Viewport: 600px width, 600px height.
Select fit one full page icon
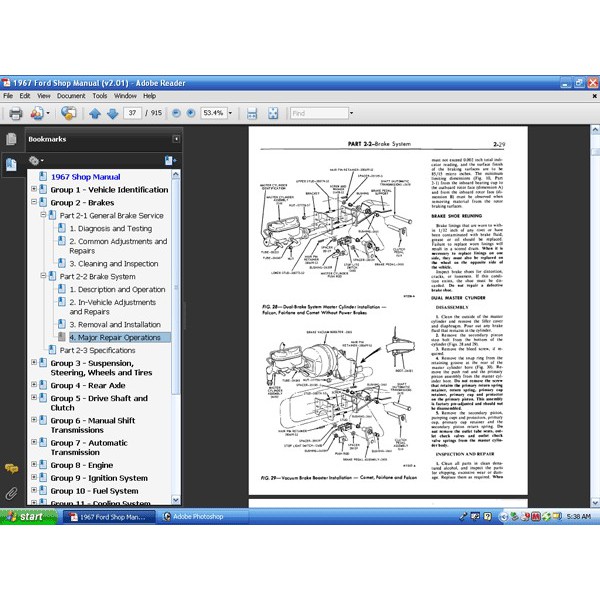click(x=273, y=113)
